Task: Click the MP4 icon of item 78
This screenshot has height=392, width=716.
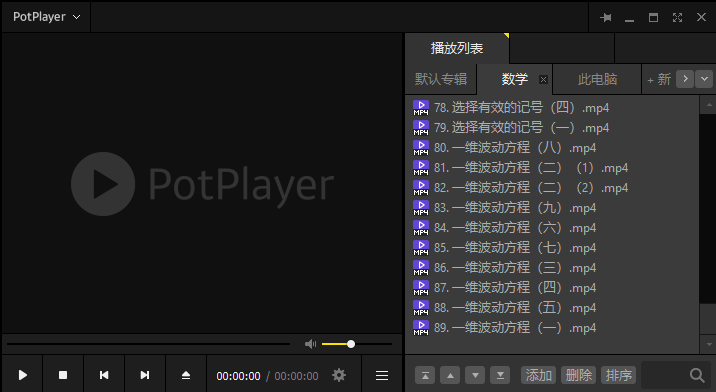Action: [x=421, y=108]
